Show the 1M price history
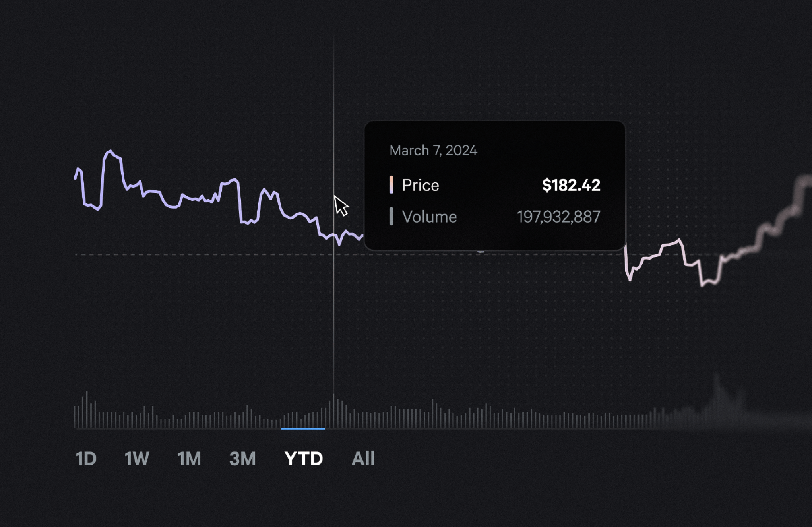The width and height of the screenshot is (812, 527). click(189, 459)
